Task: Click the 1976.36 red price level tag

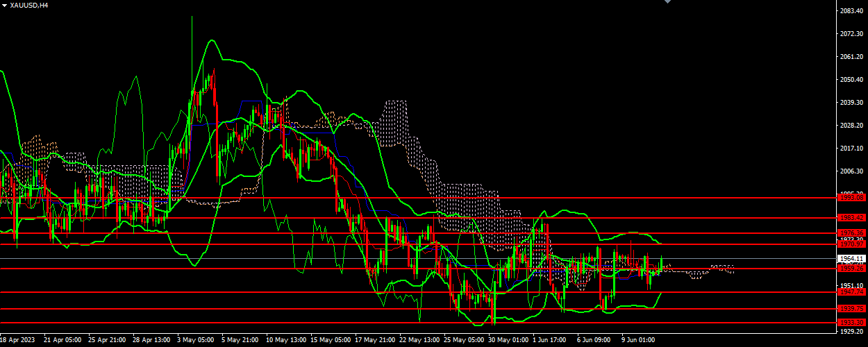Action: pos(851,233)
